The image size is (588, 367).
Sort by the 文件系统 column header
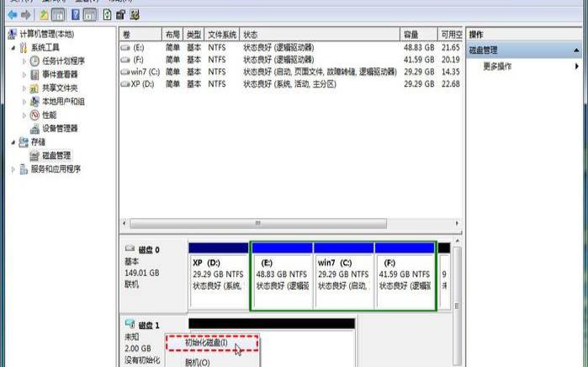[222, 35]
